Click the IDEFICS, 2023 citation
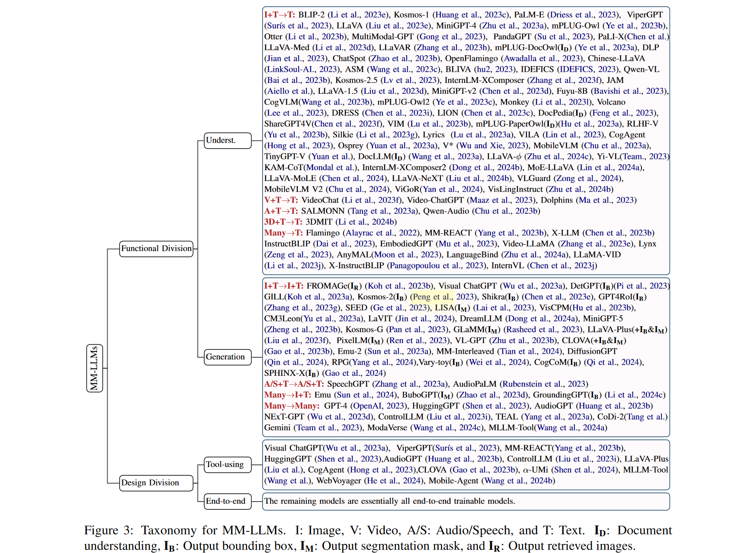 coord(588,69)
